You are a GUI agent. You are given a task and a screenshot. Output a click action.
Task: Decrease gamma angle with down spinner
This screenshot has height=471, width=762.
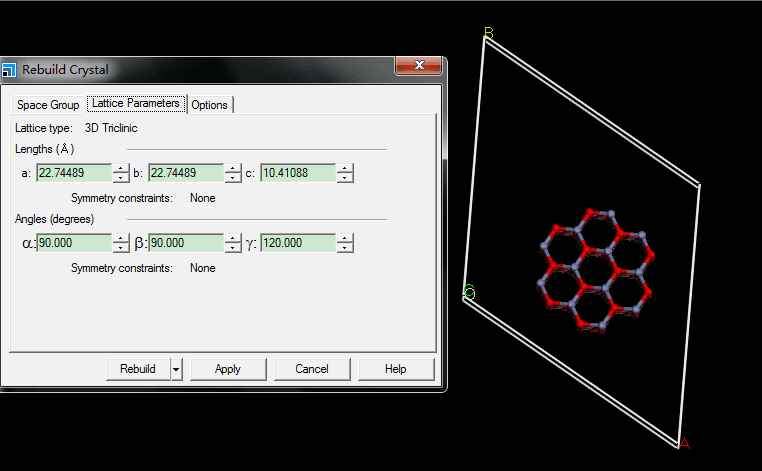point(345,248)
